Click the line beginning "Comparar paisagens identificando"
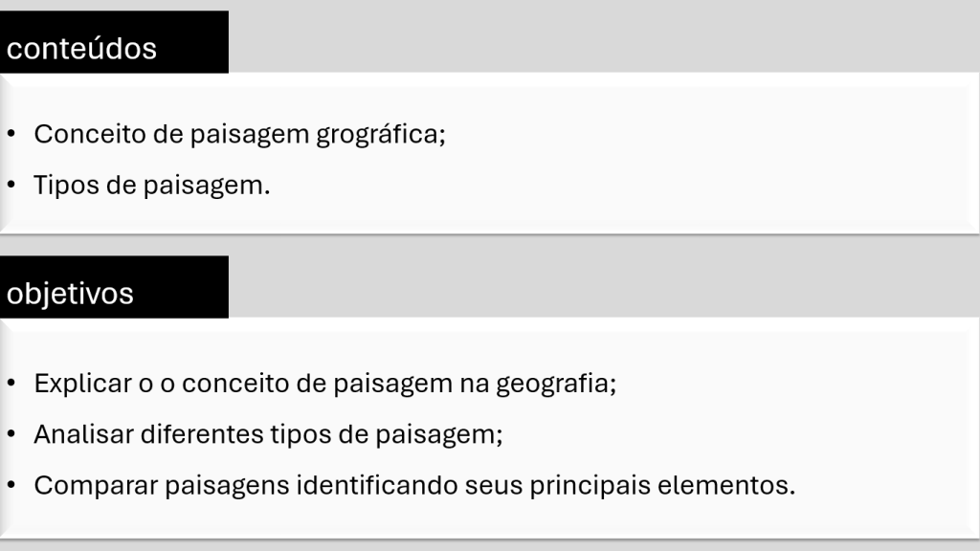The width and height of the screenshot is (980, 551). click(414, 485)
